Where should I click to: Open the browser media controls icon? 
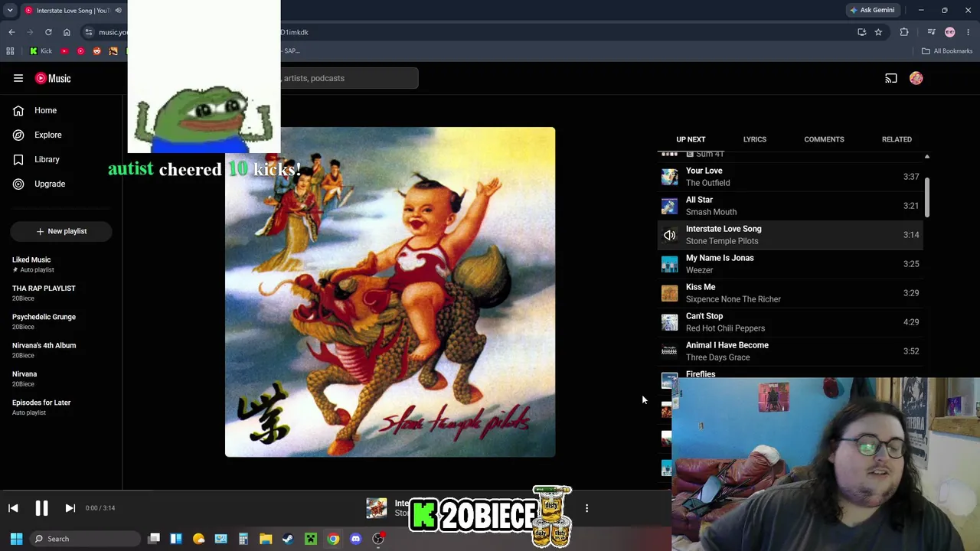coord(931,32)
